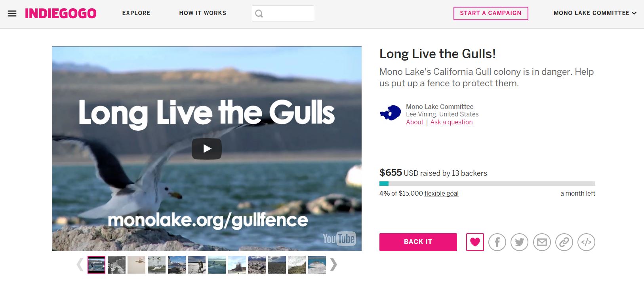The image size is (644, 297).
Task: Click the Start a Campaign button
Action: [491, 13]
